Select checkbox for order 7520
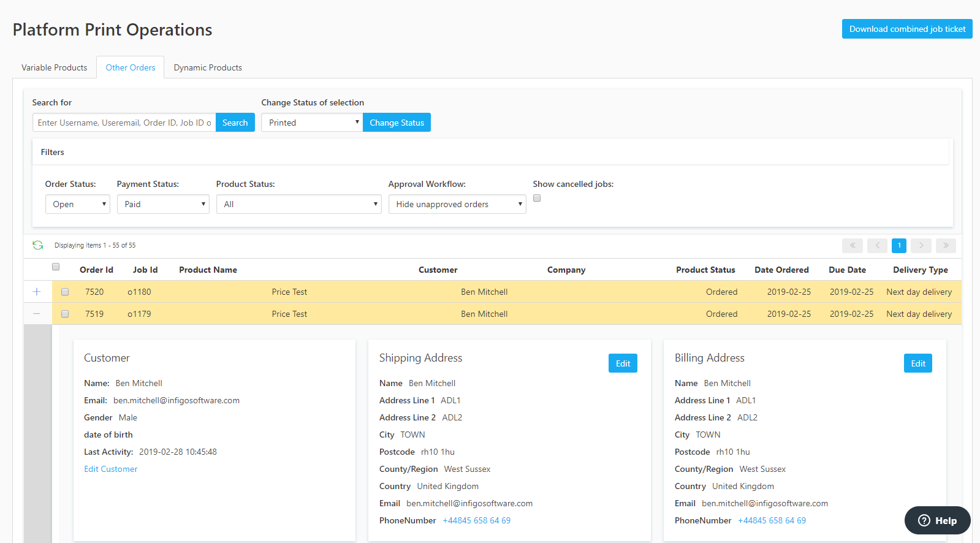 coord(65,292)
